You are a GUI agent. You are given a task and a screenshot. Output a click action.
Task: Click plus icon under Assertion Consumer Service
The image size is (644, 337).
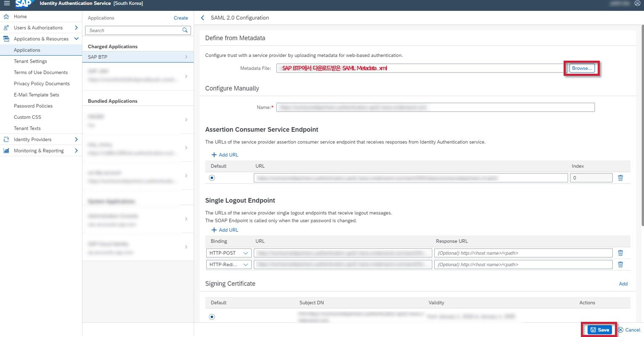point(214,155)
